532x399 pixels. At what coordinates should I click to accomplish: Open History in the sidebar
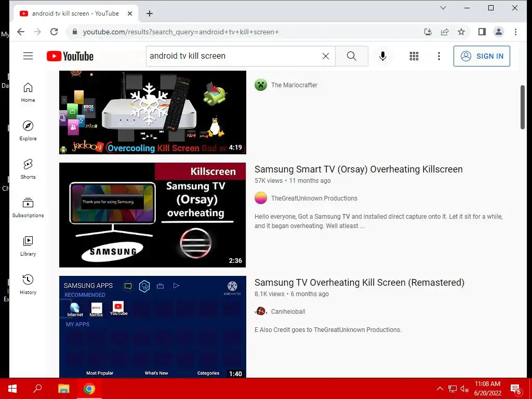[x=28, y=284]
